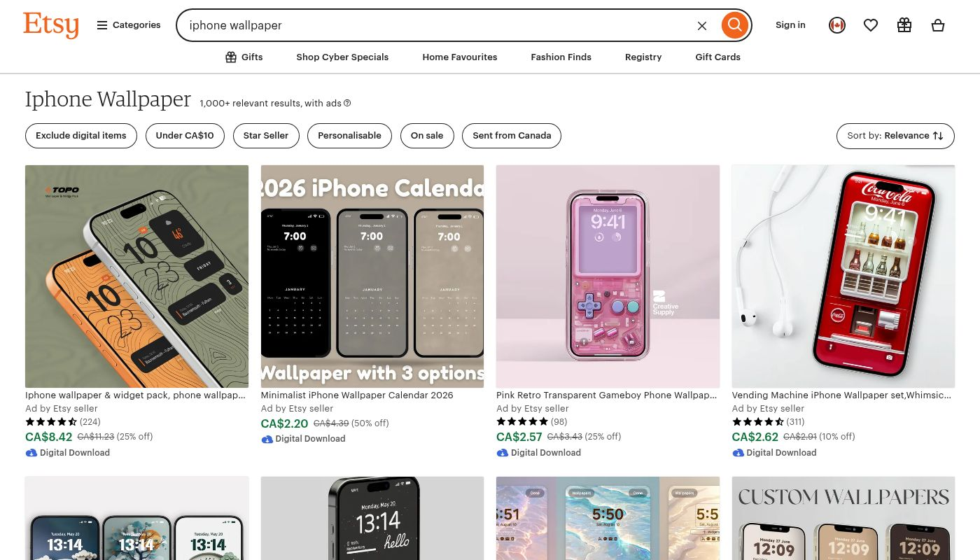The image size is (980, 560).
Task: Open the Gifts navigation item
Action: click(x=244, y=57)
